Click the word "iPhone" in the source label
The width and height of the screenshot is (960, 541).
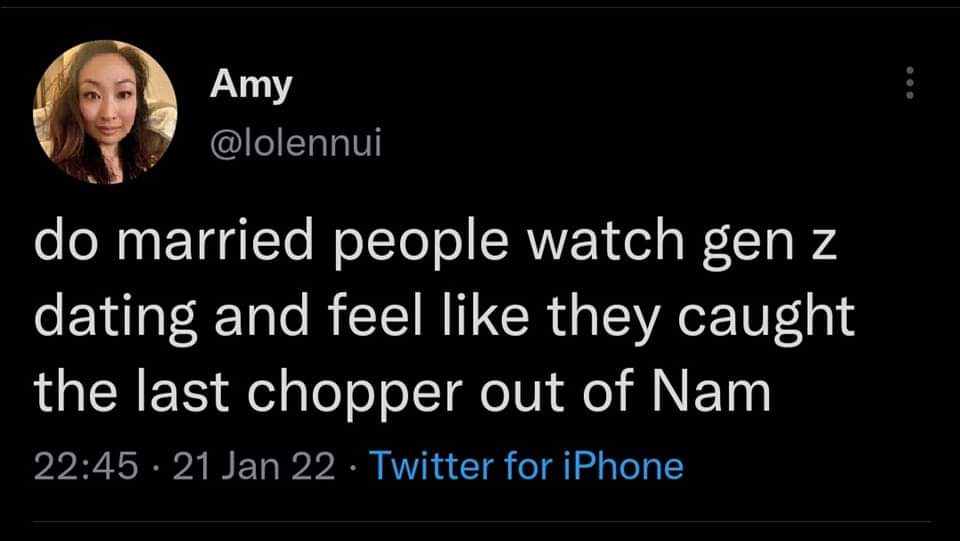[x=626, y=466]
